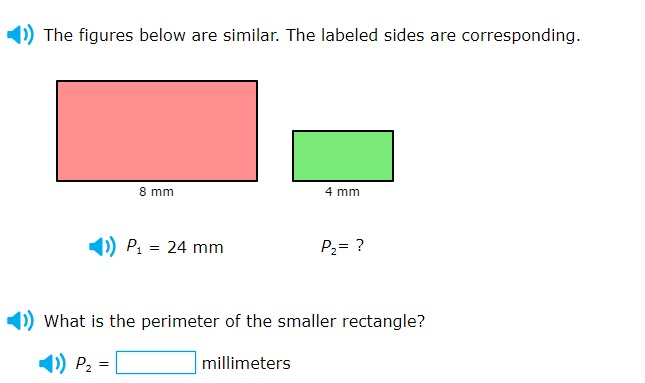
Task: Click the word similar in the first sentence
Action: click(x=251, y=35)
